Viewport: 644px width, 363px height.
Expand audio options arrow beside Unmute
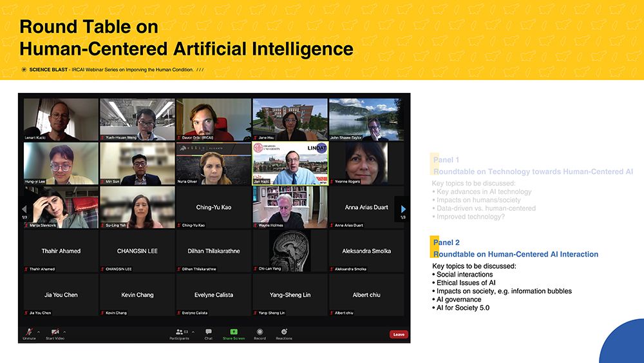coord(39,331)
